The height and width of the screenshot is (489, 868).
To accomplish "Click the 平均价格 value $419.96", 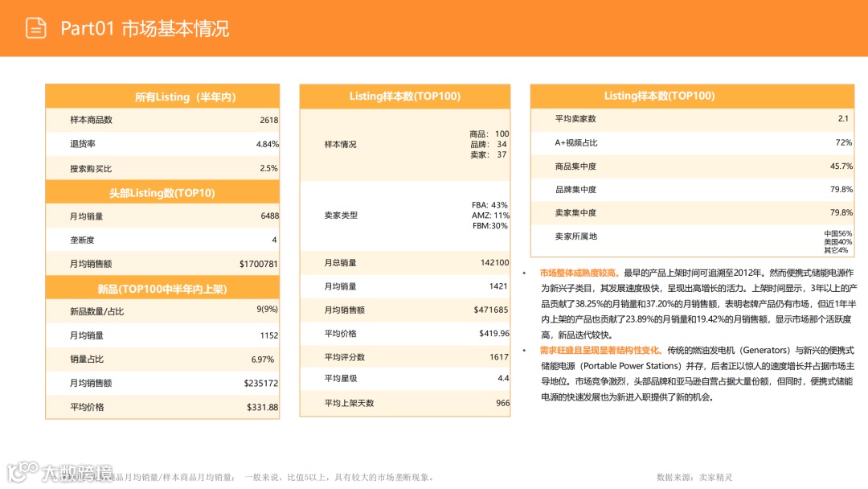I will pos(493,334).
